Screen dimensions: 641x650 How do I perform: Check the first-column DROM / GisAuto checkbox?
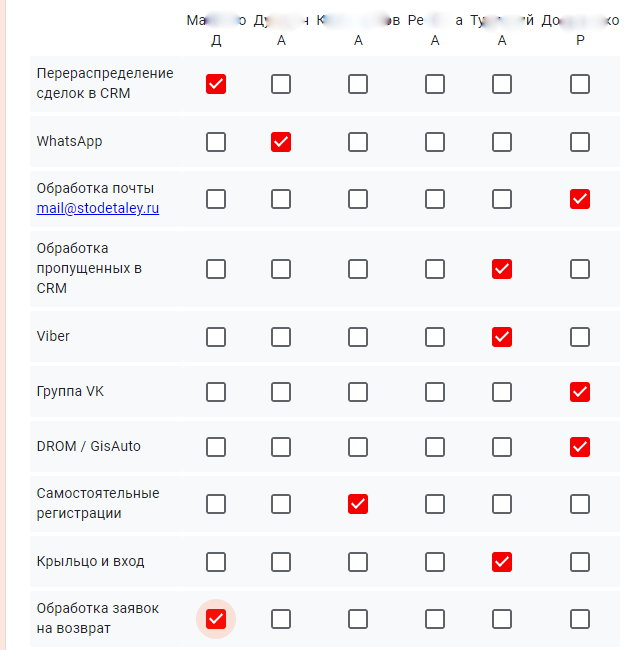216,446
